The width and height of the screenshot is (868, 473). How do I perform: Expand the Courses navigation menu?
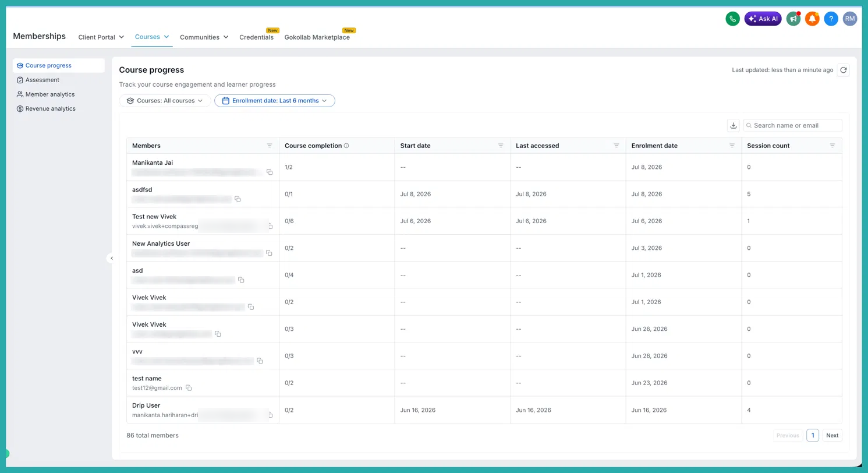pyautogui.click(x=152, y=37)
